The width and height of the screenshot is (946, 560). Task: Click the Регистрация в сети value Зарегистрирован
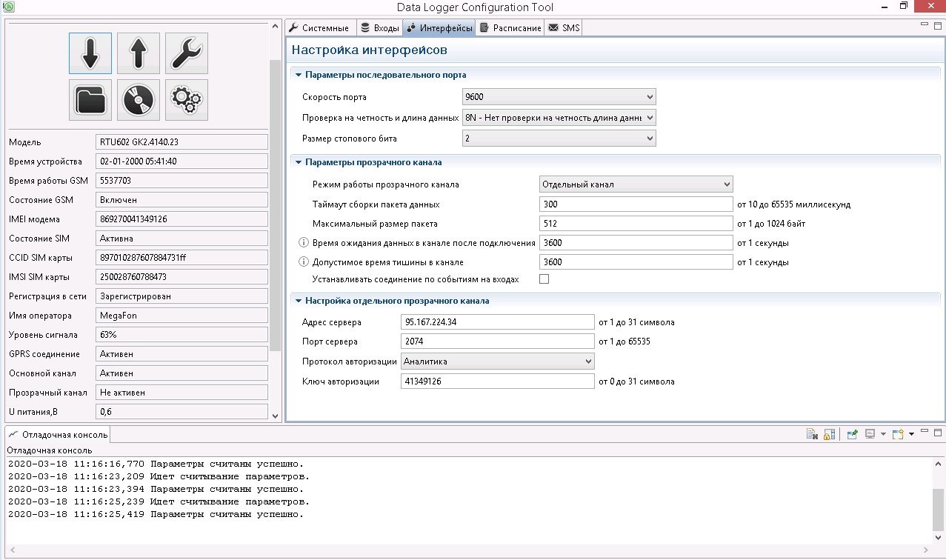(181, 296)
